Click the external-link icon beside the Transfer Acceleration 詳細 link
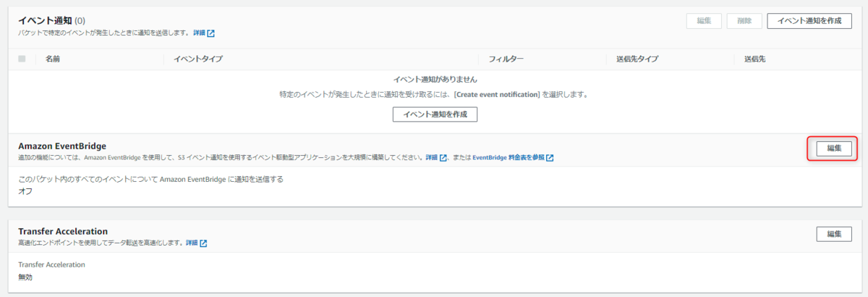868x297 pixels. click(x=203, y=243)
